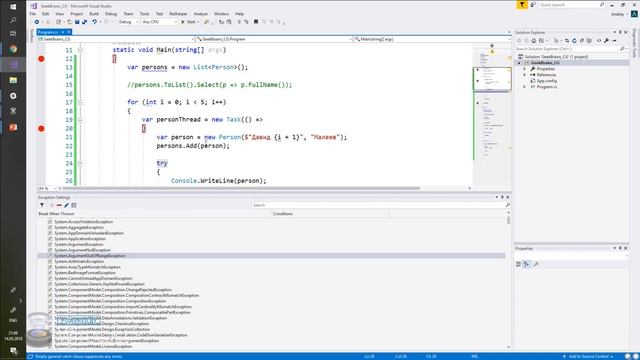640x360 pixels.
Task: Uncheck System.AccessViolationException
Action: click(50, 222)
